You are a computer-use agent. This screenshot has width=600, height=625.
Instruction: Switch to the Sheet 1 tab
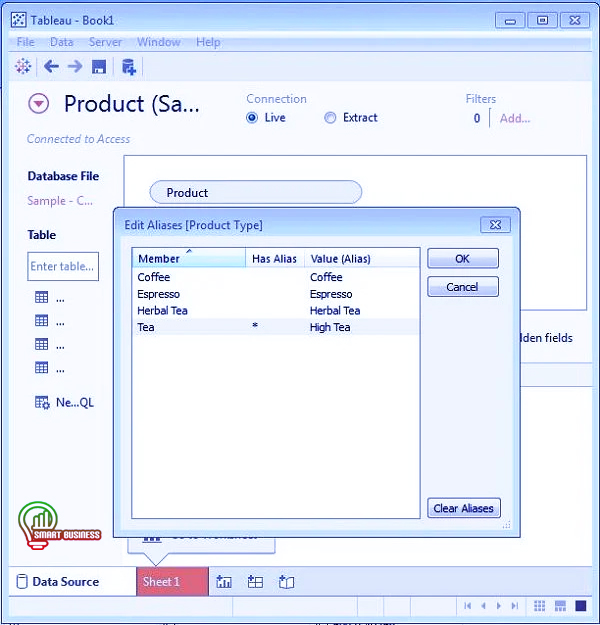tap(172, 582)
